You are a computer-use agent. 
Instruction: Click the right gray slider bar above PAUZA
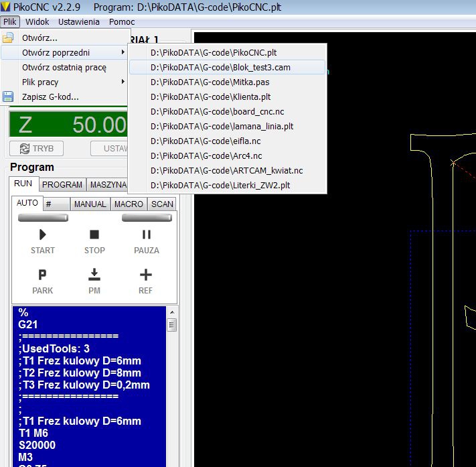(147, 218)
